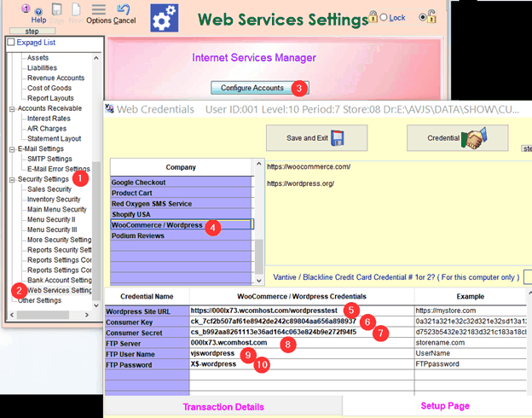Click the Consumer Key value field

pos(302,322)
